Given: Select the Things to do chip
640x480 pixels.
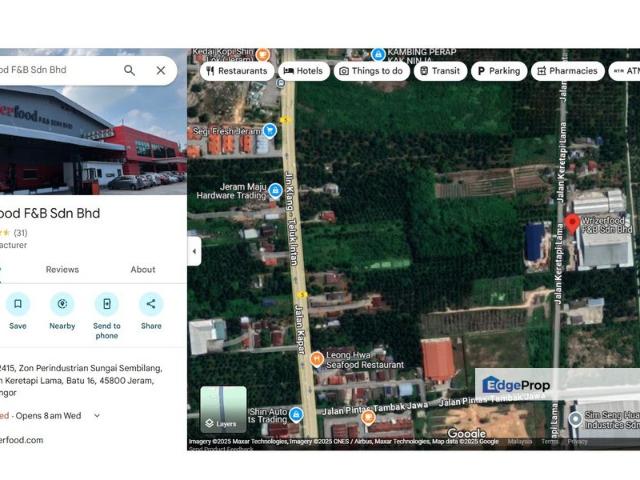Looking at the screenshot, I should coord(372,71).
